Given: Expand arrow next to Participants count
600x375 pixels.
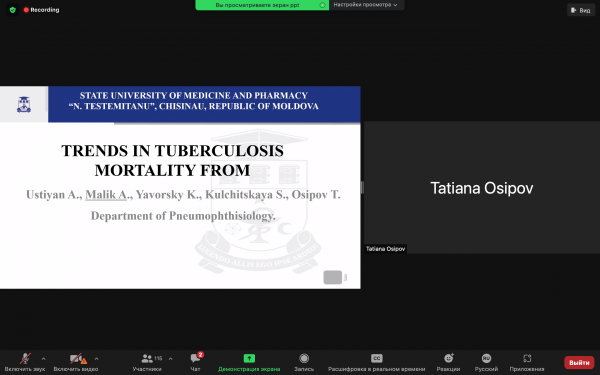Looking at the screenshot, I should pyautogui.click(x=170, y=359).
